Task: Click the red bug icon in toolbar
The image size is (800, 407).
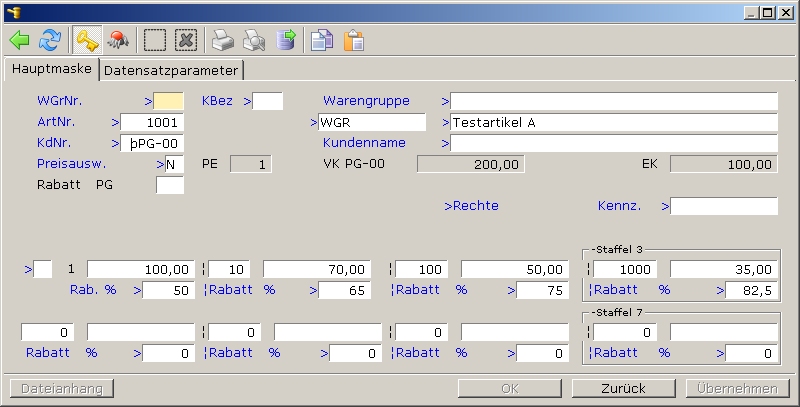Action: [118, 40]
